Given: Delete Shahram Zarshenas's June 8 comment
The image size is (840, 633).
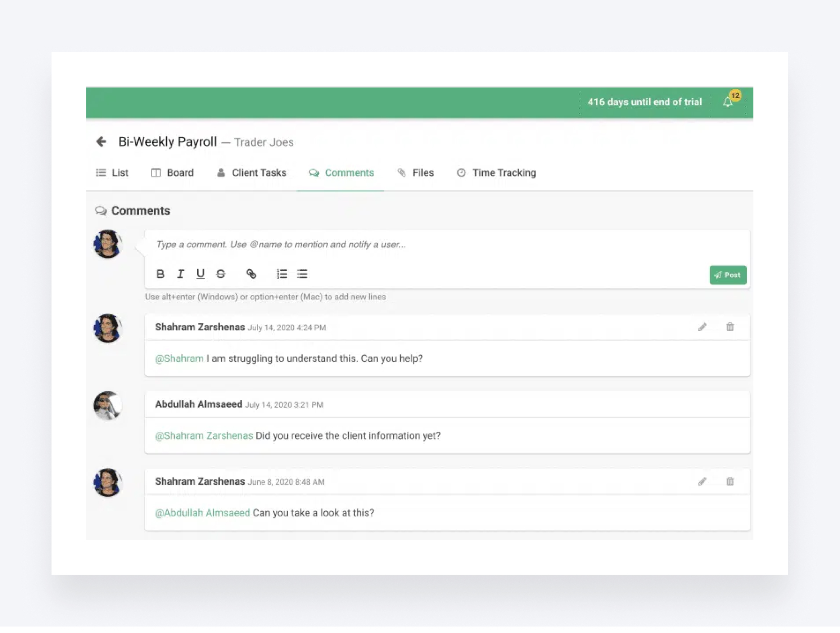Looking at the screenshot, I should click(730, 481).
